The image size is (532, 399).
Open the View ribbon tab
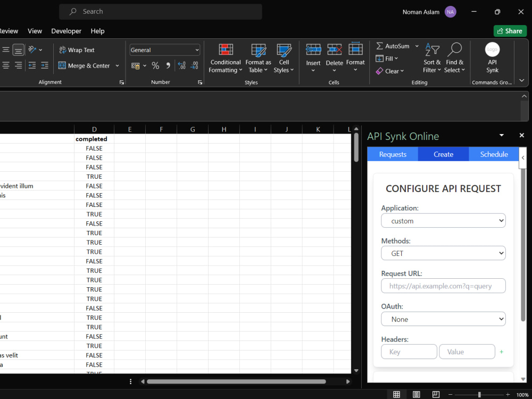(x=35, y=31)
